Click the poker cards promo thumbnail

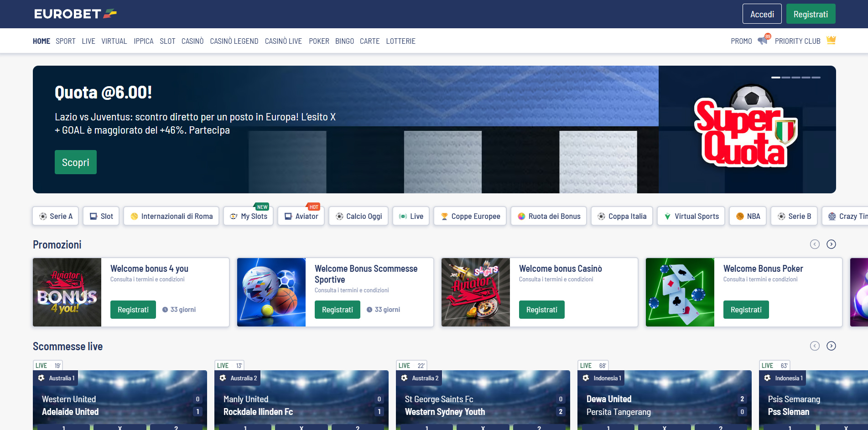click(x=680, y=292)
